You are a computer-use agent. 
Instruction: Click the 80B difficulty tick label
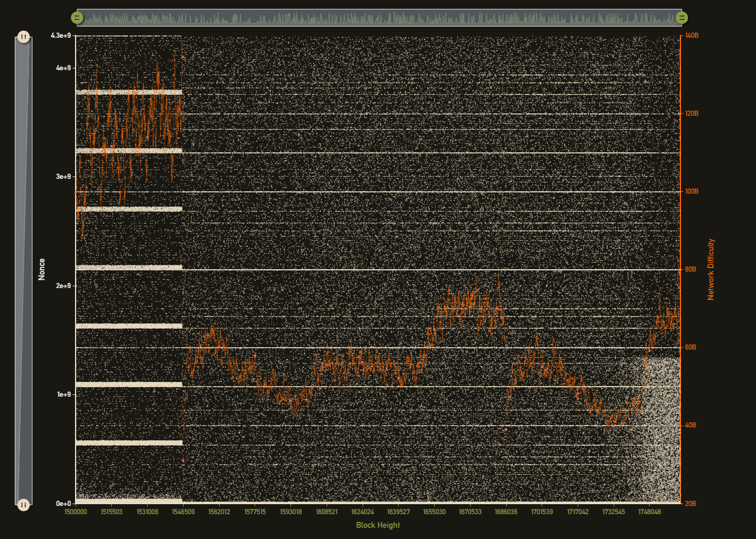690,269
